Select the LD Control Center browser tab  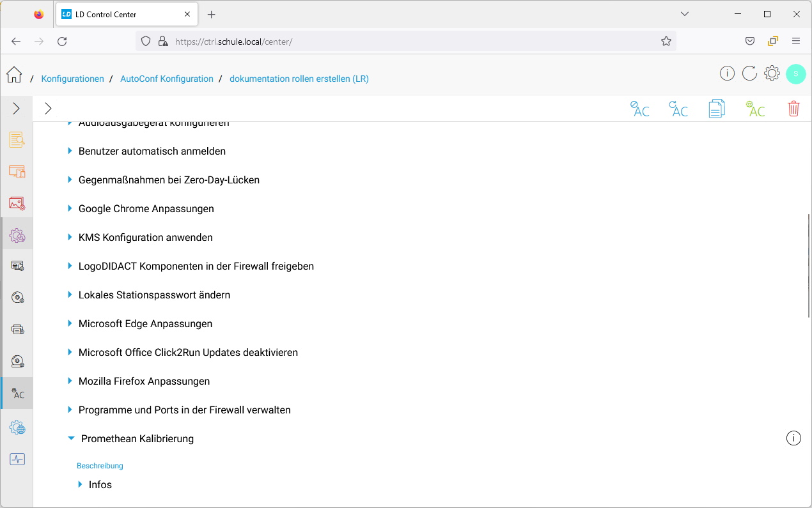(127, 14)
